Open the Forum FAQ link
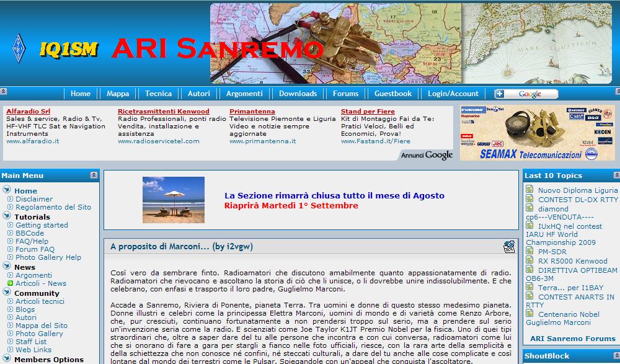This screenshot has width=620, height=364. click(35, 249)
